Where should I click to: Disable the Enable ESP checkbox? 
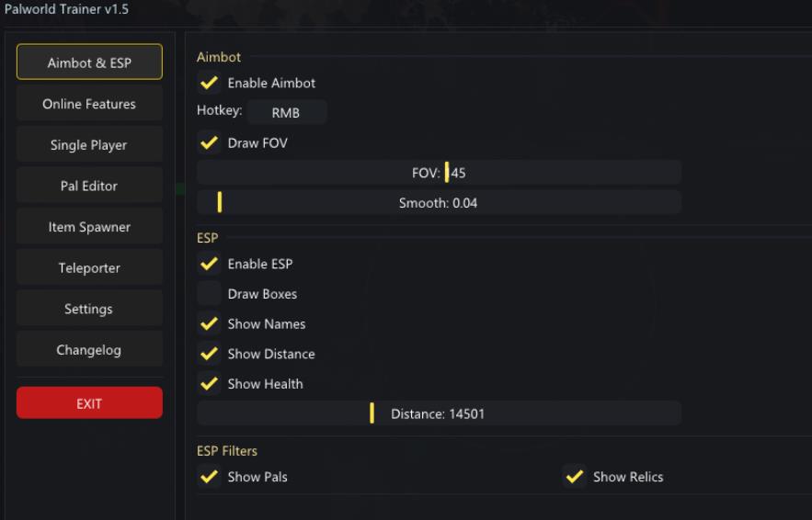[x=210, y=264]
